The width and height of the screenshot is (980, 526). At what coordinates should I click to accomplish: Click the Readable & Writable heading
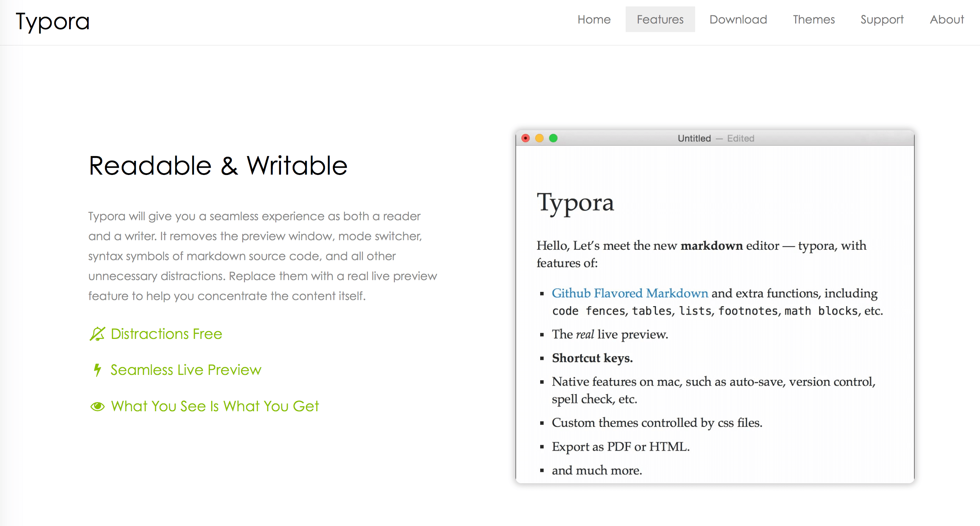point(218,166)
